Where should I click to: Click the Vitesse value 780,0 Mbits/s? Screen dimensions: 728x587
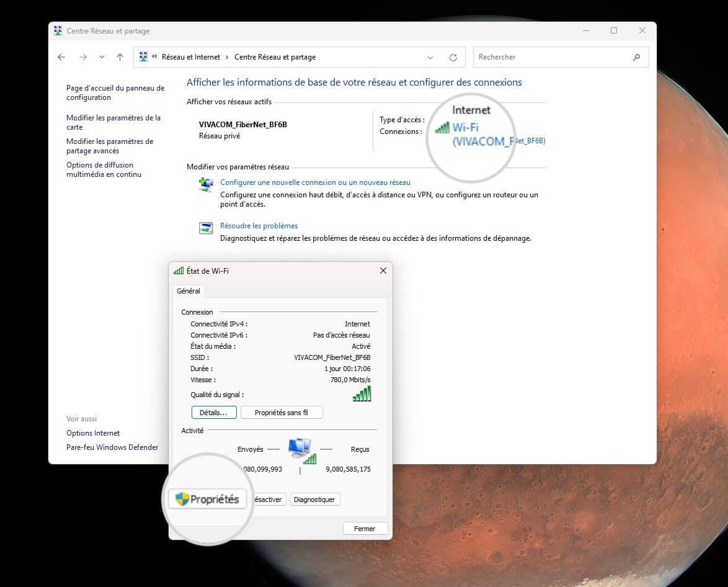(x=350, y=380)
